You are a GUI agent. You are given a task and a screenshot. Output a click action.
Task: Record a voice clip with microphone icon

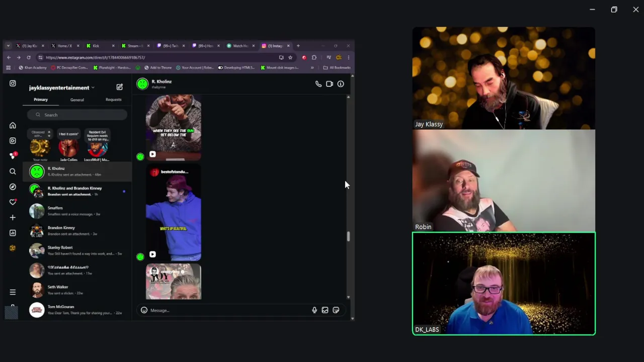click(x=314, y=310)
